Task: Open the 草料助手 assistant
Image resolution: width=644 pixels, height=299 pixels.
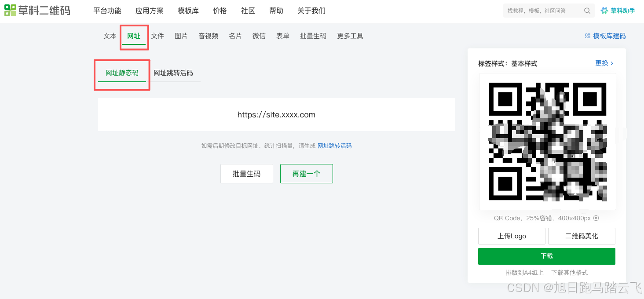Action: click(x=618, y=11)
